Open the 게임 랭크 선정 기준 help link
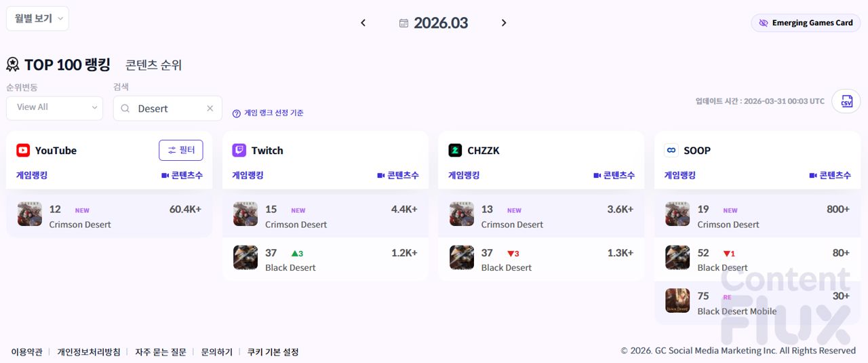Image resolution: width=868 pixels, height=363 pixels. pos(268,113)
